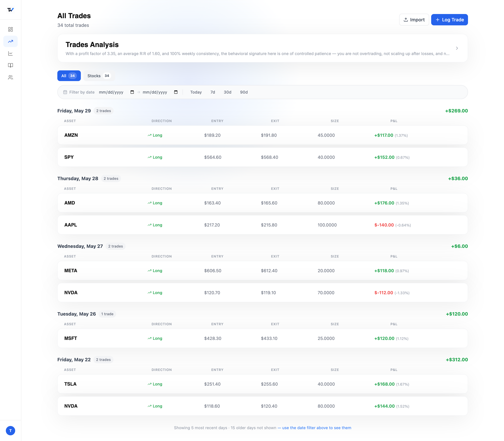The image size is (504, 441).
Task: Click NVDA entry price $120.70
Action: pyautogui.click(x=212, y=293)
